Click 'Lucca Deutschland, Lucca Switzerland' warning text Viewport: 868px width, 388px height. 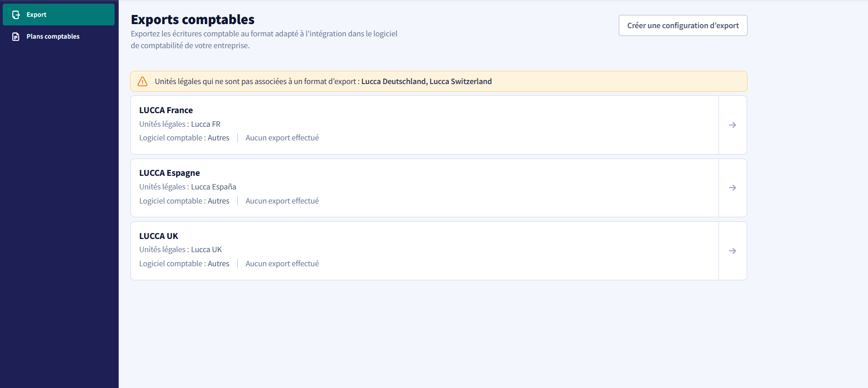pyautogui.click(x=426, y=81)
